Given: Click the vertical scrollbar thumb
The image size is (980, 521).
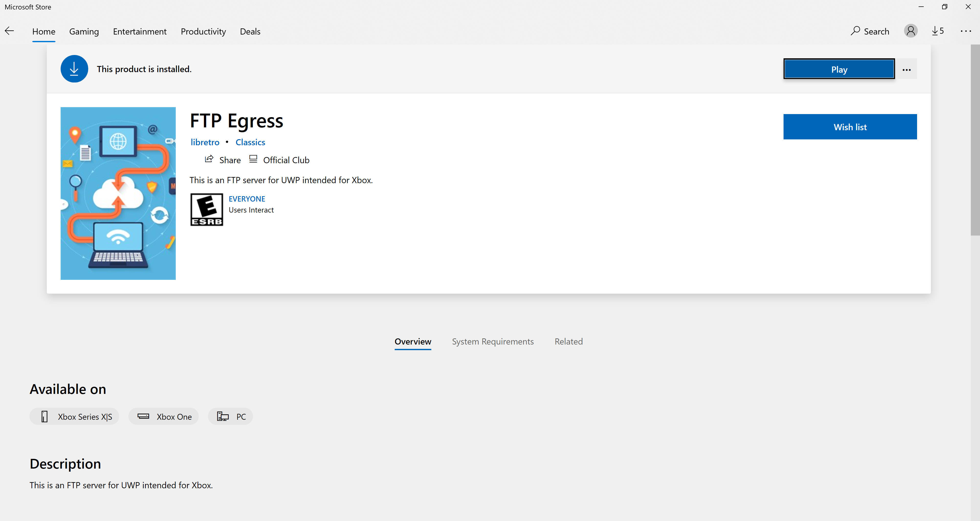Looking at the screenshot, I should click(975, 140).
